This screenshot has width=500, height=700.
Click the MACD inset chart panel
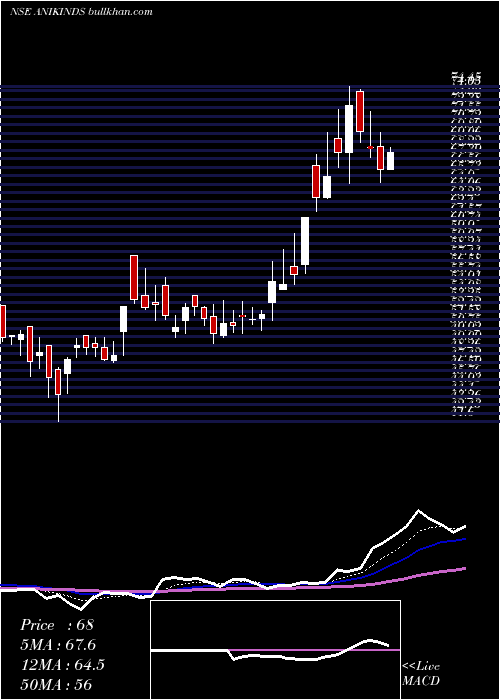(x=275, y=650)
